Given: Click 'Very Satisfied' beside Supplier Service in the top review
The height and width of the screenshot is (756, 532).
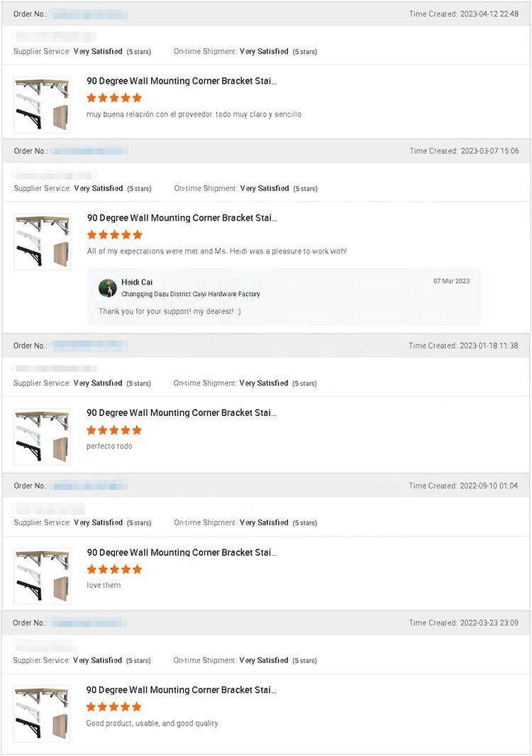Looking at the screenshot, I should (x=98, y=51).
